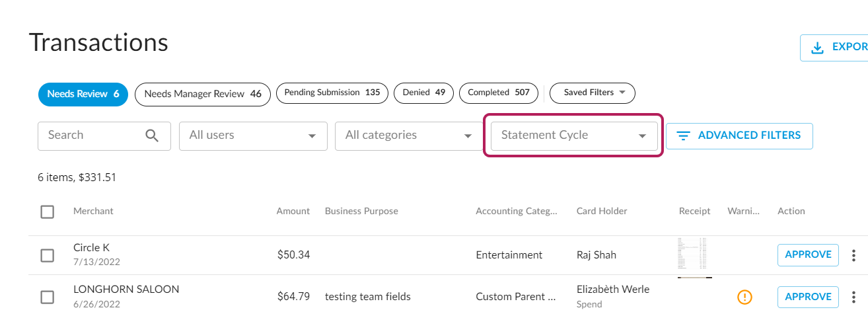
Task: Open the Saved Filters dropdown
Action: 592,93
